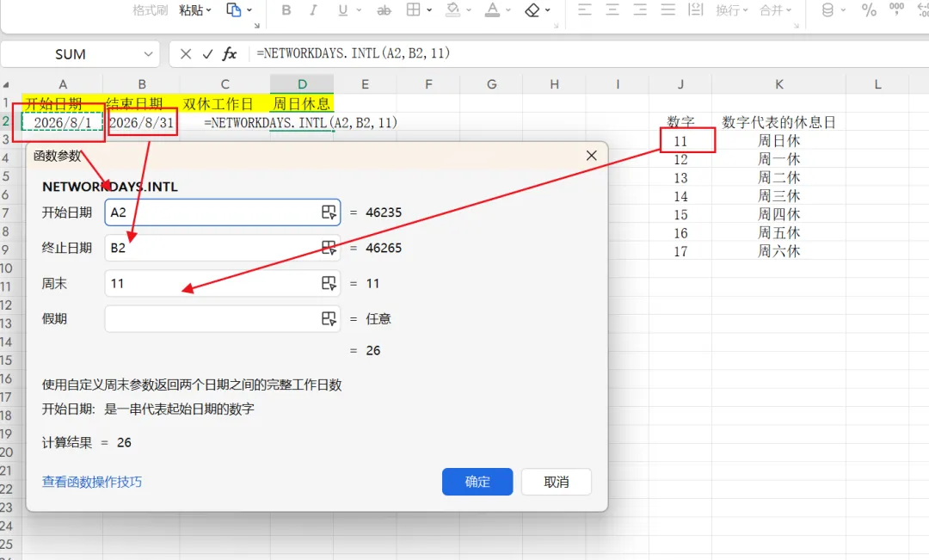Open the font color dropdown arrow

(508, 10)
